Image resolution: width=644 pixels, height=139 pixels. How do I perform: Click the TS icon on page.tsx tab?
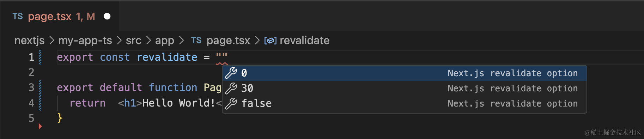click(18, 16)
